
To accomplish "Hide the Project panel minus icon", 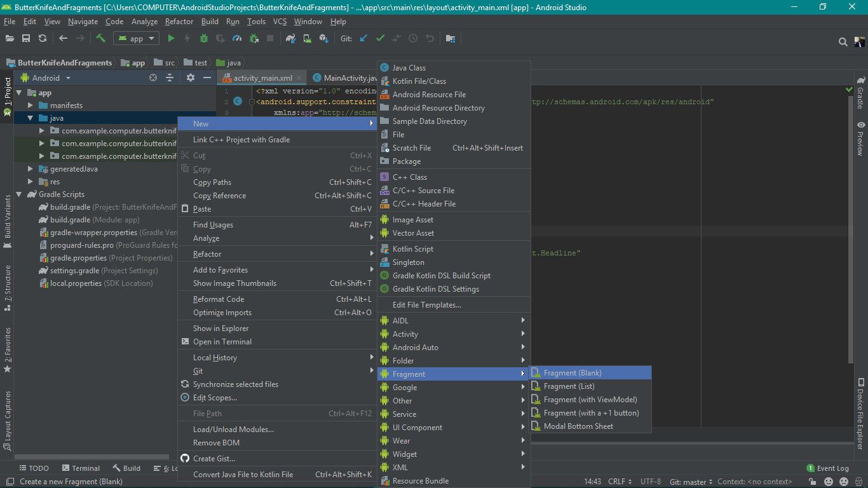I will (207, 78).
